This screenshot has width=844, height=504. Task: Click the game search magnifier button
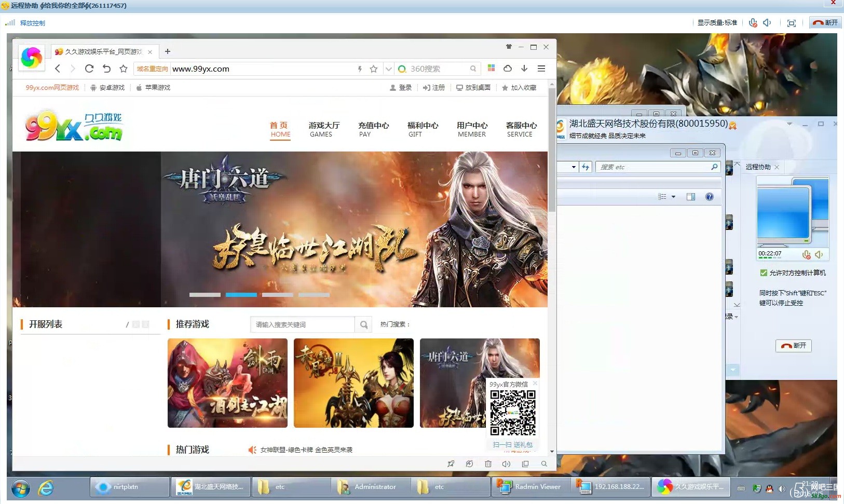(364, 324)
